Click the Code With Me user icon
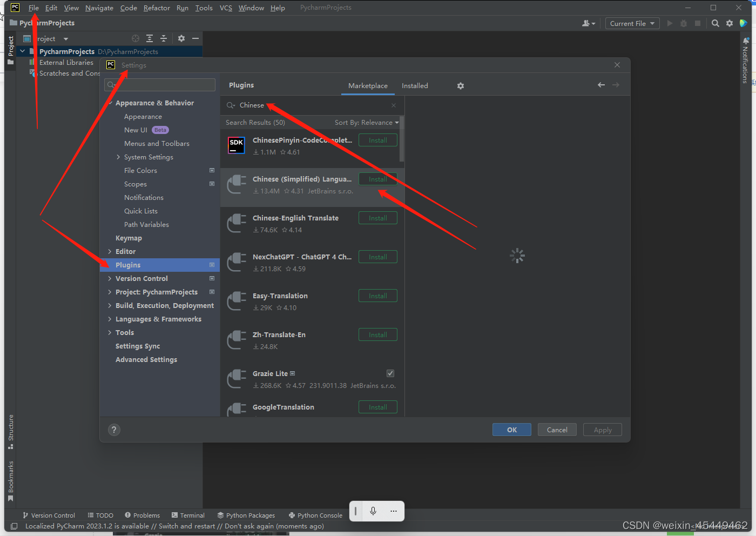756x536 pixels. click(x=589, y=23)
